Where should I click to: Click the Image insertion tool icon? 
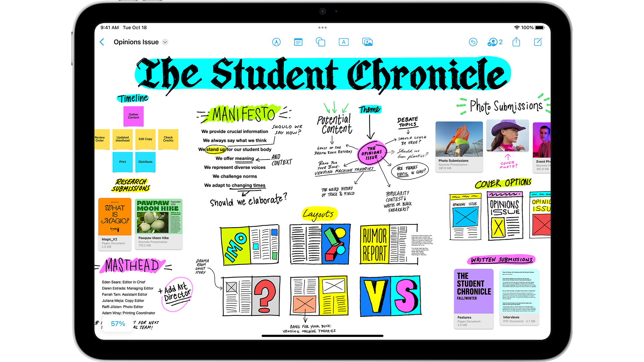coord(369,42)
